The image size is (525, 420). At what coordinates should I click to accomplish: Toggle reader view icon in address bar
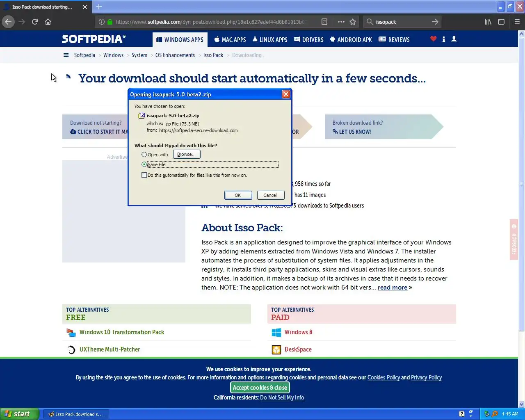tap(324, 22)
